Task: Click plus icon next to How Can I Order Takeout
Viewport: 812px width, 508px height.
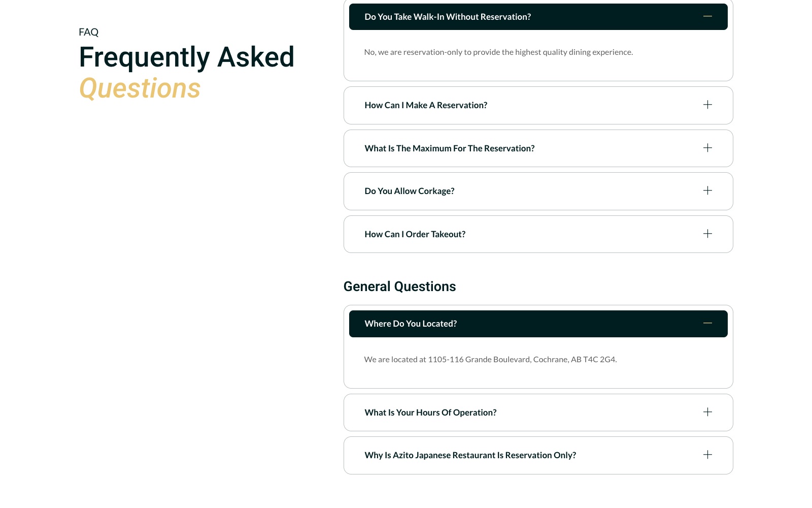Action: [x=707, y=234]
